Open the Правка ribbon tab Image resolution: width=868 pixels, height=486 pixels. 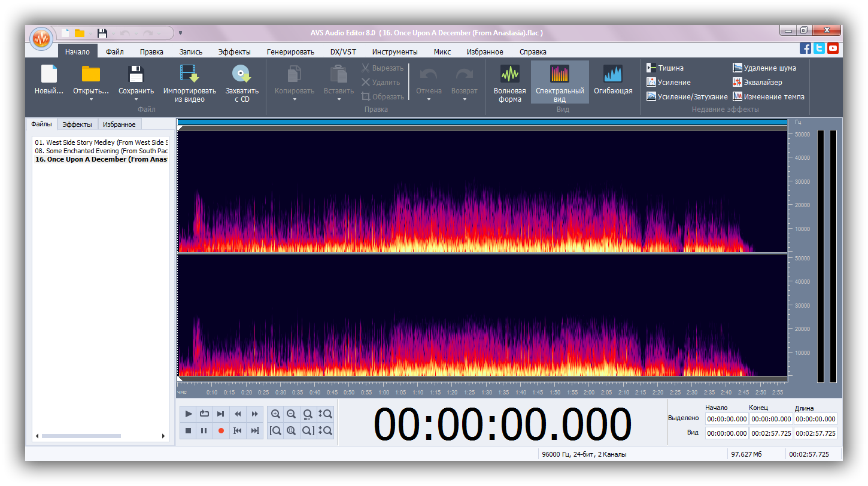point(151,52)
